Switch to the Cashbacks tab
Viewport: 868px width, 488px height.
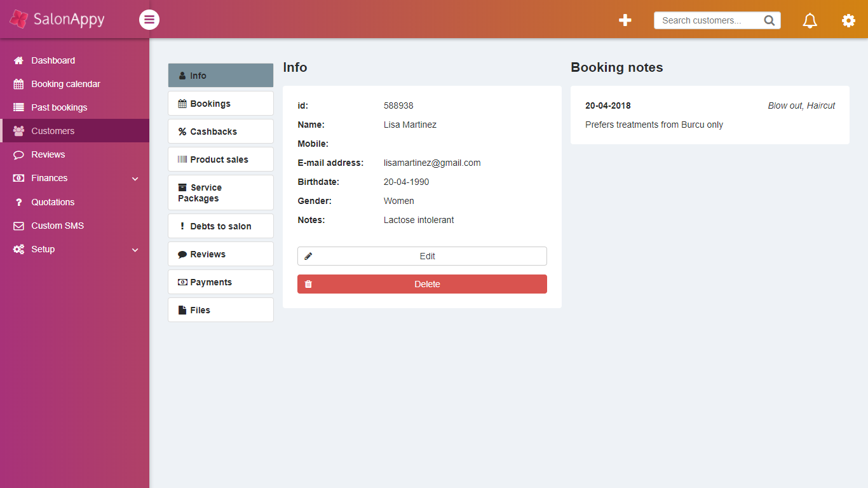tap(220, 132)
